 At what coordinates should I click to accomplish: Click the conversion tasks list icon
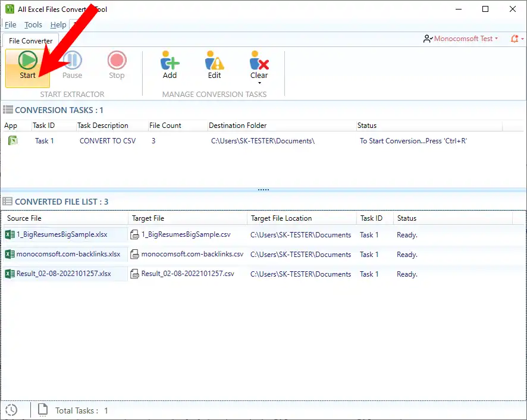point(8,109)
